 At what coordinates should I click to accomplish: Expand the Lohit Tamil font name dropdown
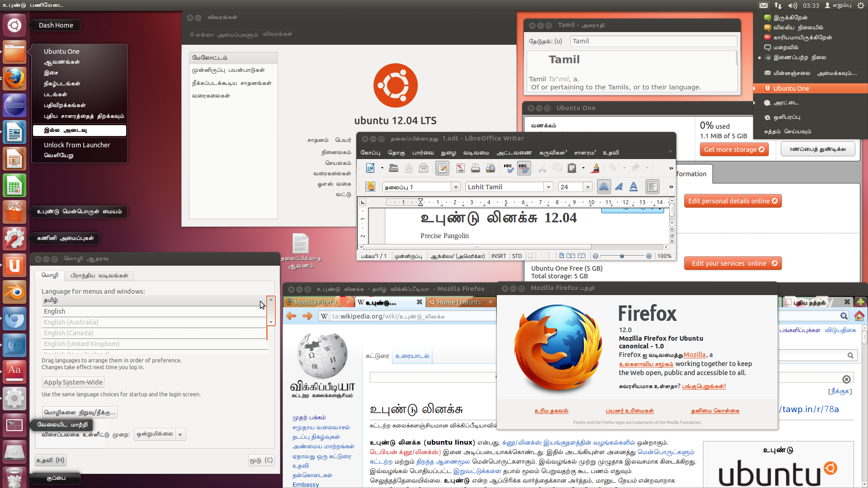click(548, 187)
